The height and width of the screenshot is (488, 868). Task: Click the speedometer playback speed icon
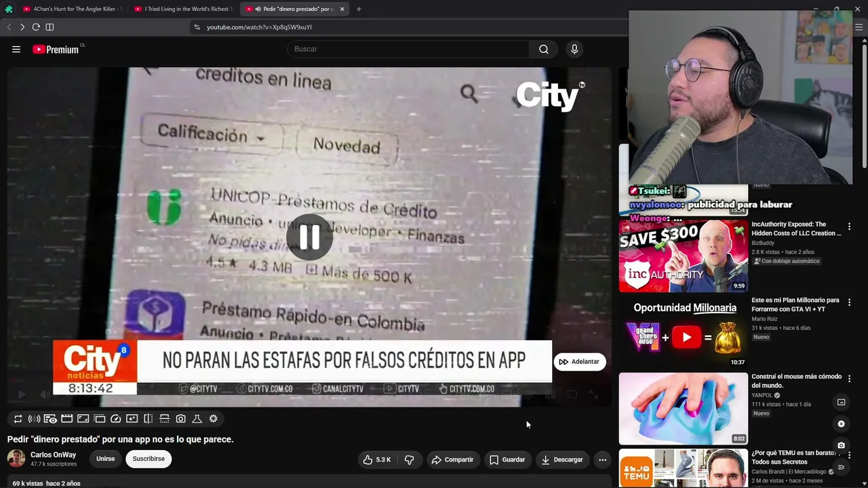coord(116,419)
